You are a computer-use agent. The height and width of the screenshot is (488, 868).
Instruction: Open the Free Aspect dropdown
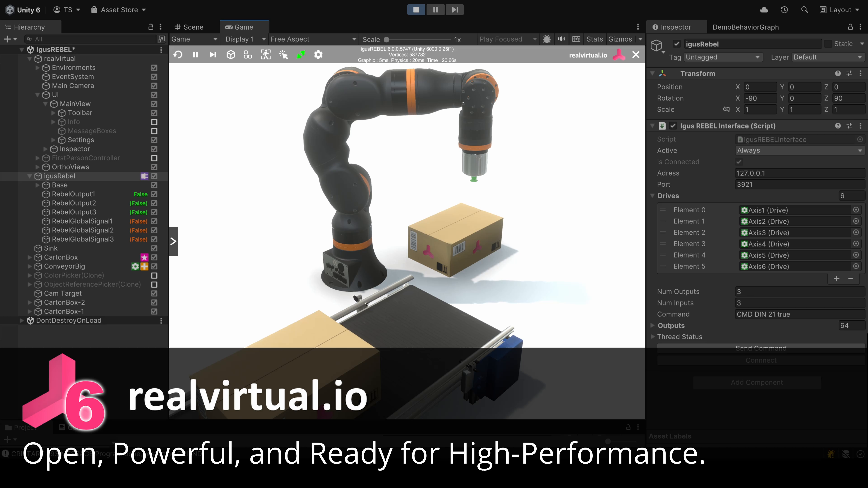click(313, 39)
